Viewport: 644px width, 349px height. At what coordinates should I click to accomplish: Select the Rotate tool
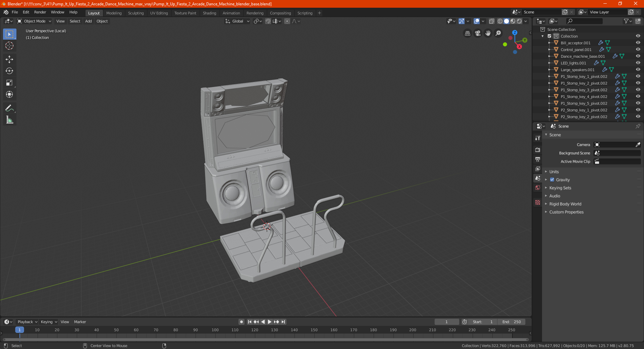pyautogui.click(x=9, y=71)
